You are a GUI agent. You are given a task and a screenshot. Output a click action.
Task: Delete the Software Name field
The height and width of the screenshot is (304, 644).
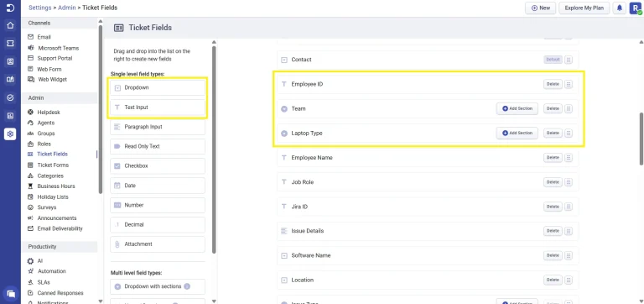pyautogui.click(x=553, y=255)
